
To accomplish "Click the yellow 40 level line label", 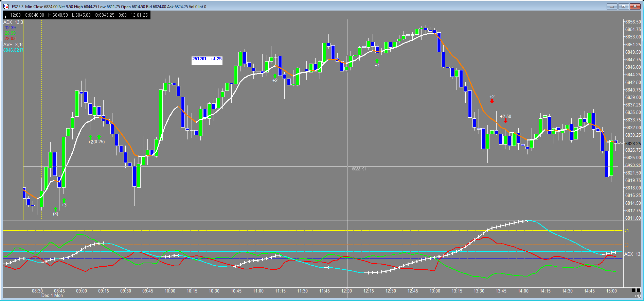I will 626,231.
